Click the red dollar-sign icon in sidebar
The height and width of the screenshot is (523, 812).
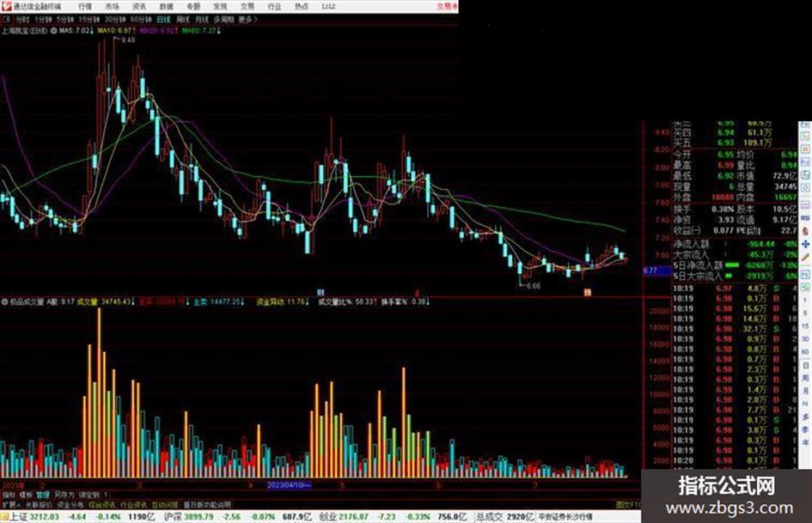[805, 231]
